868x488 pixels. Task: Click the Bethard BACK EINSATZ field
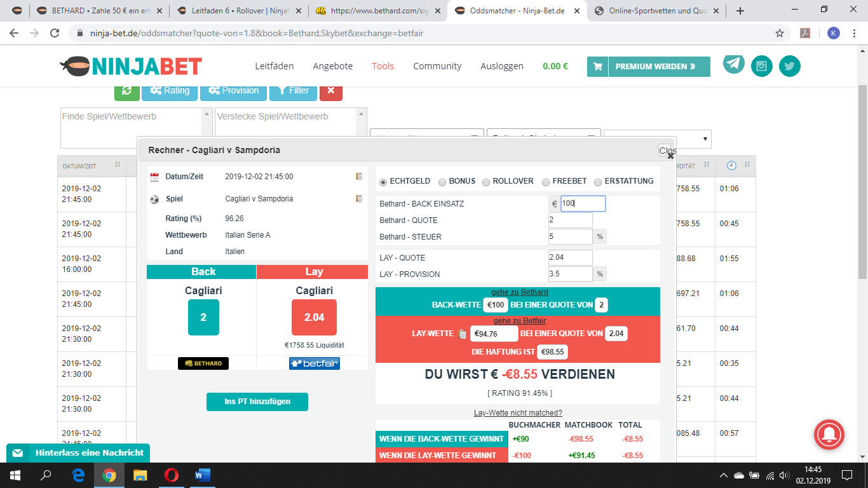click(x=583, y=204)
